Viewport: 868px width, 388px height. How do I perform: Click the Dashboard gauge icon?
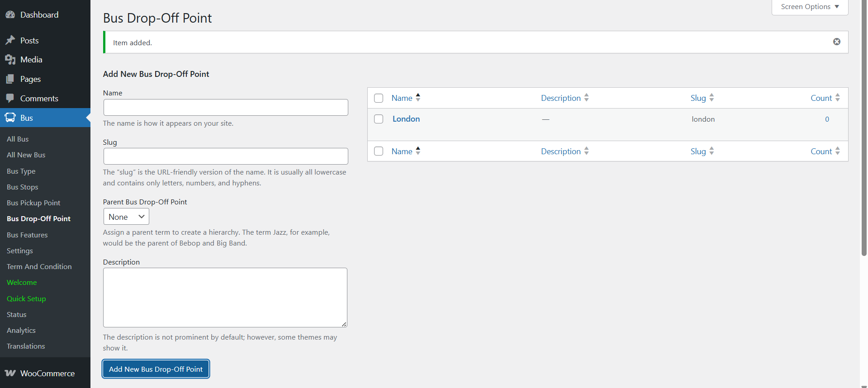pyautogui.click(x=10, y=15)
